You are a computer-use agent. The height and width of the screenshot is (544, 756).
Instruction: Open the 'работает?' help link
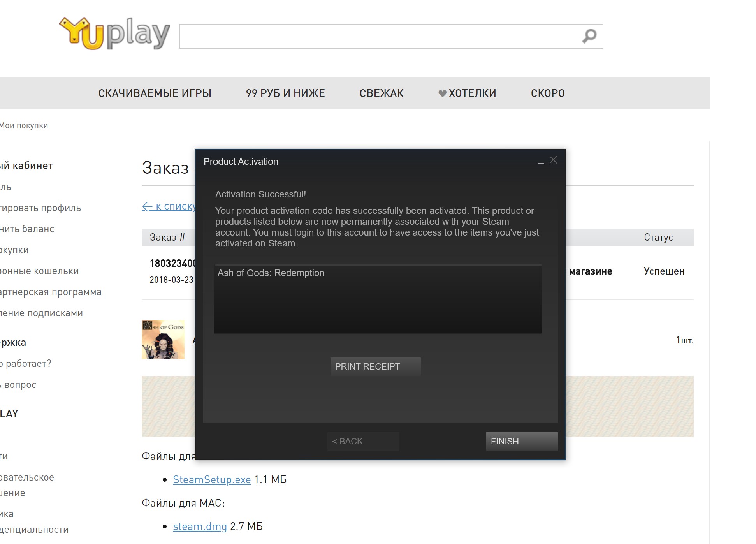click(26, 364)
